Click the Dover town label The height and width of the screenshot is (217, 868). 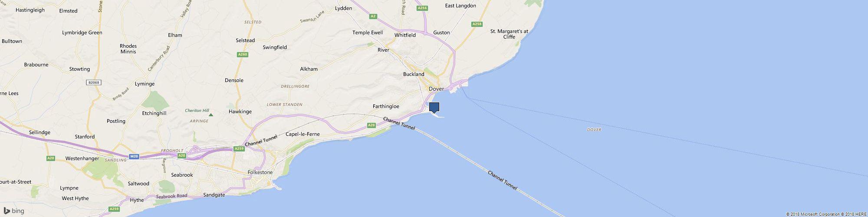[436, 89]
